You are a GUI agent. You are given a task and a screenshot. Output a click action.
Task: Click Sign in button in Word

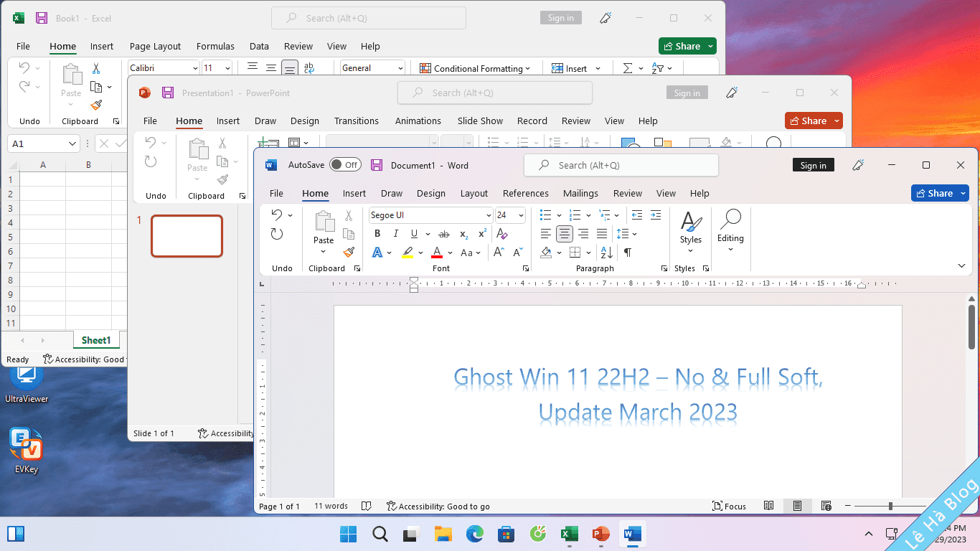point(814,165)
